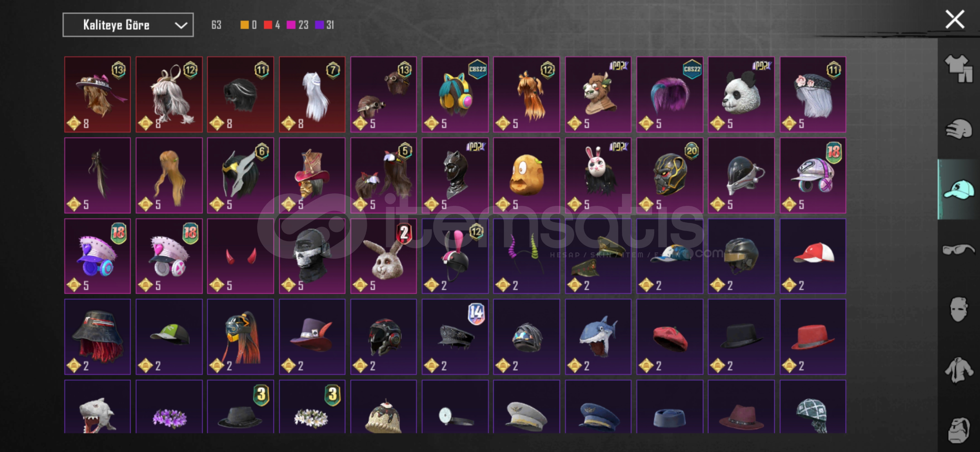
Task: Select the helmet category in sidebar
Action: click(958, 129)
